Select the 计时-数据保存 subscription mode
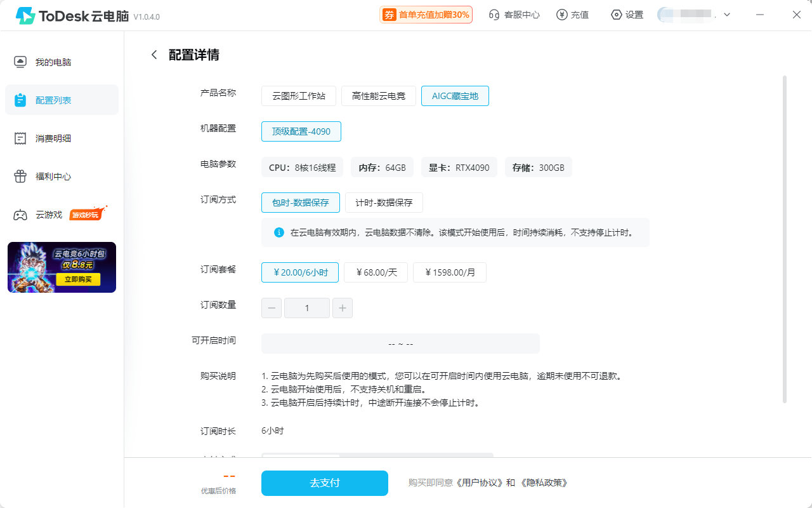Viewport: 812px width, 508px height. pyautogui.click(x=384, y=202)
